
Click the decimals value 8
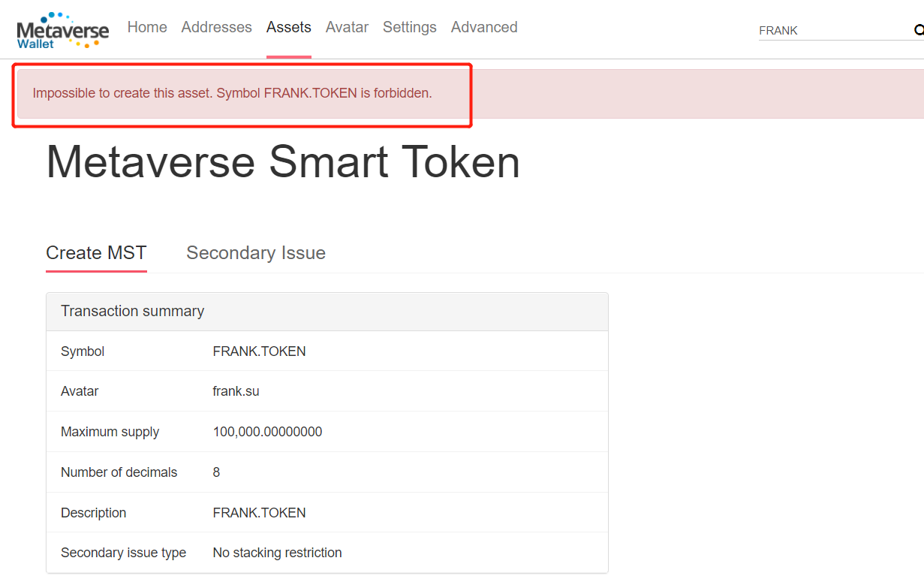coord(217,472)
